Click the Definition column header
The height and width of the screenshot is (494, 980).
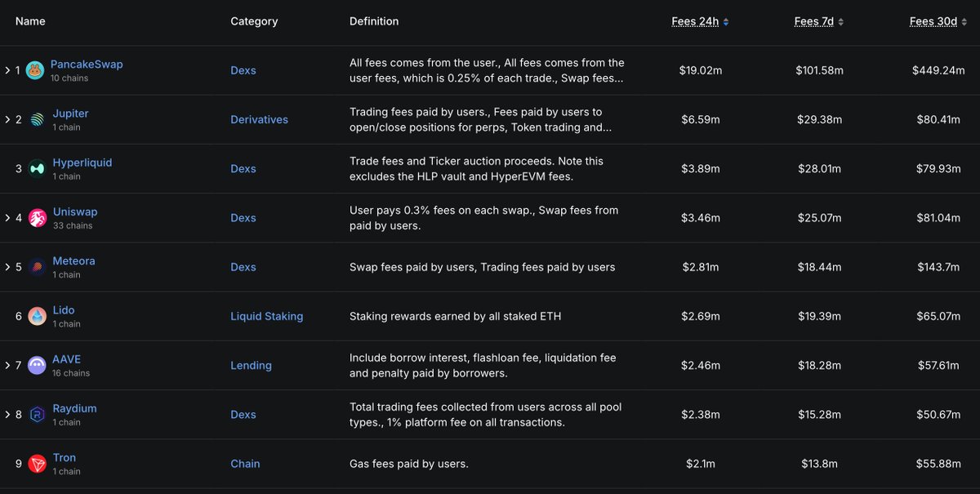point(374,21)
